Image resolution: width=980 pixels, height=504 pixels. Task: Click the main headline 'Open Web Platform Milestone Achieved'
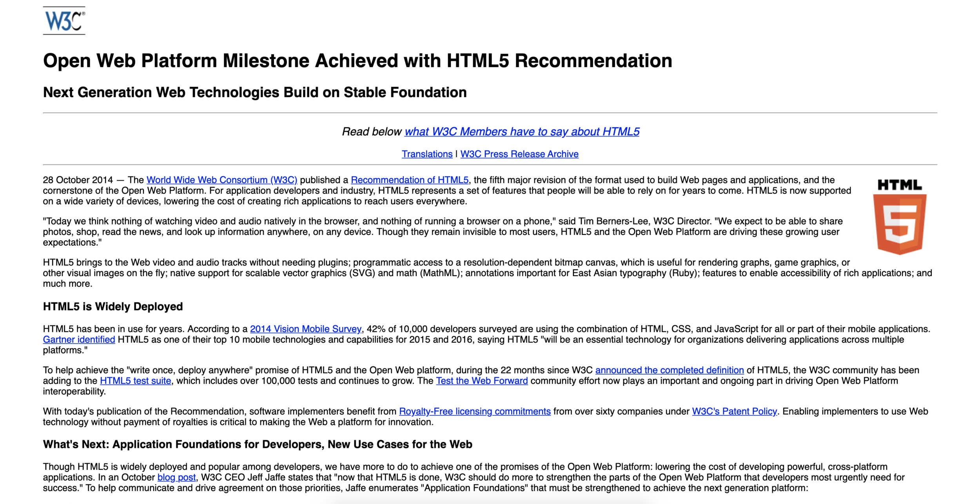point(358,61)
